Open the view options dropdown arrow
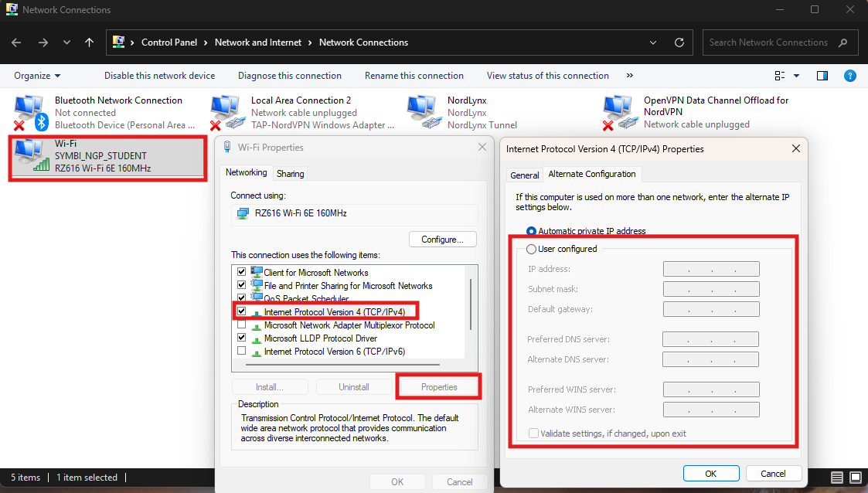The width and height of the screenshot is (868, 493). [797, 76]
